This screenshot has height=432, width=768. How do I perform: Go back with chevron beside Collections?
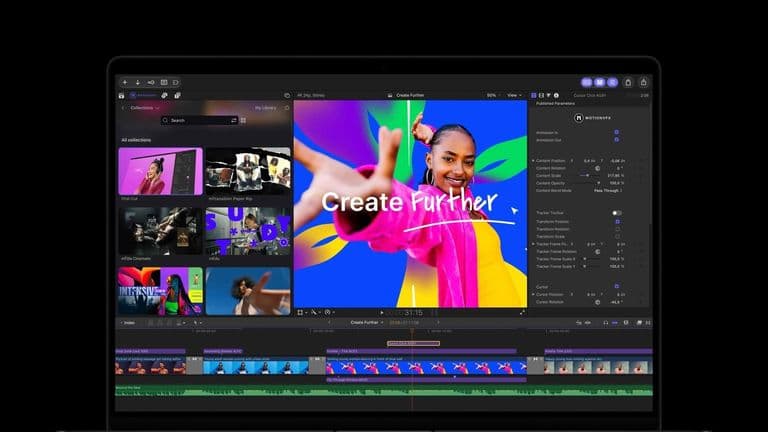click(x=123, y=108)
